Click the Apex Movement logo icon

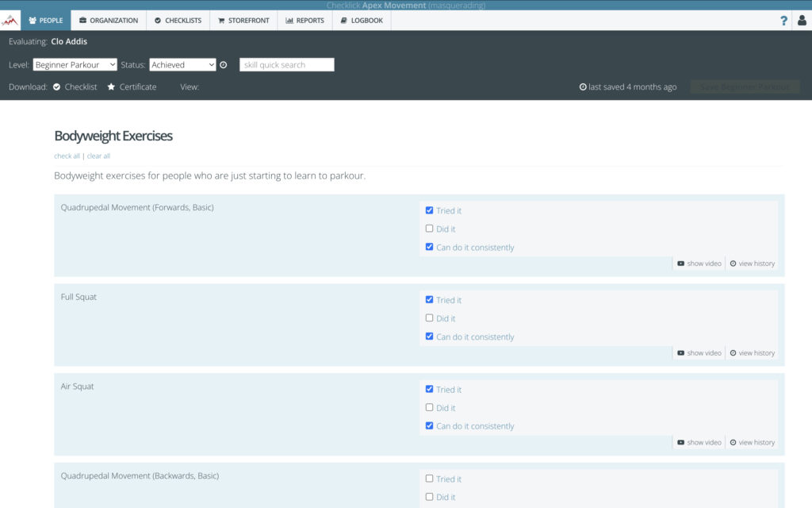(10, 20)
